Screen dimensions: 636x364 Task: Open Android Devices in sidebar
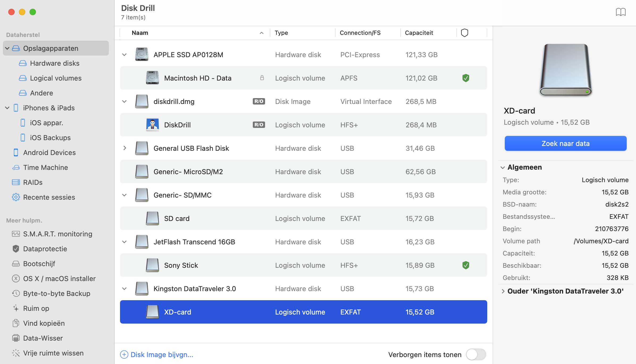point(49,153)
